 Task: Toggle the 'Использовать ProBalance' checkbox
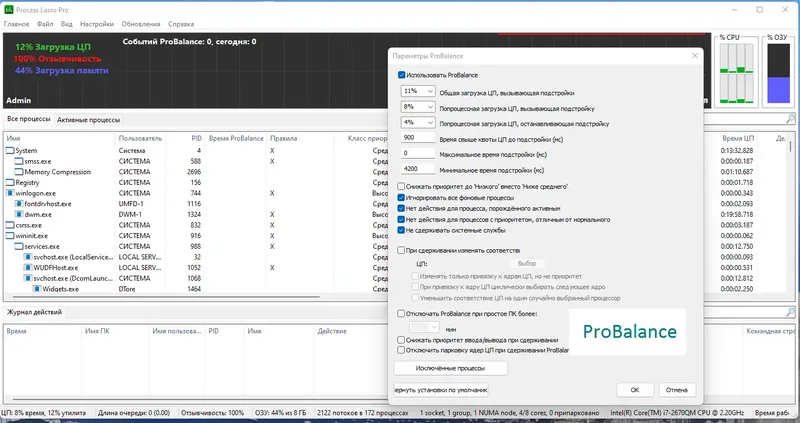(402, 75)
